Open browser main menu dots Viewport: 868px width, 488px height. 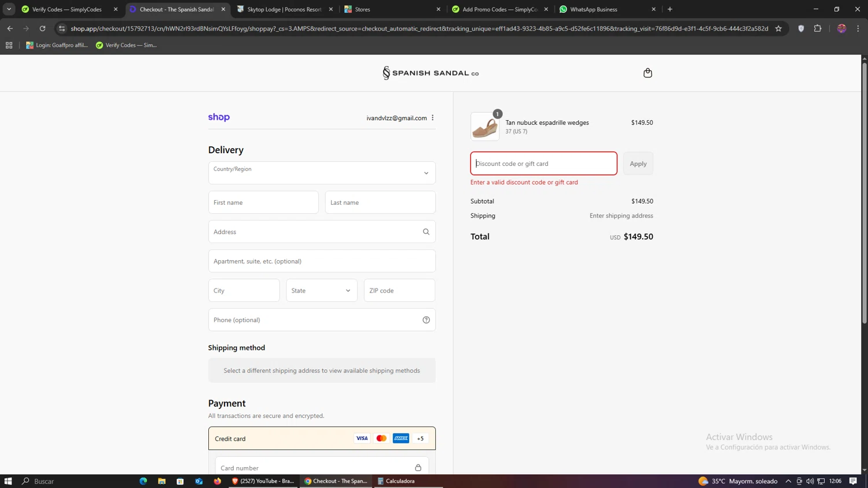[x=858, y=28]
